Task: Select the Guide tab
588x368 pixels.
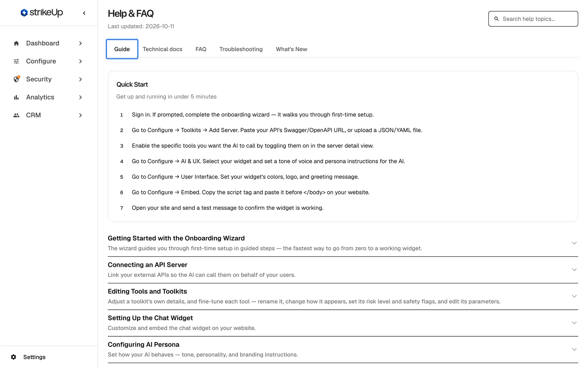Action: pos(122,49)
